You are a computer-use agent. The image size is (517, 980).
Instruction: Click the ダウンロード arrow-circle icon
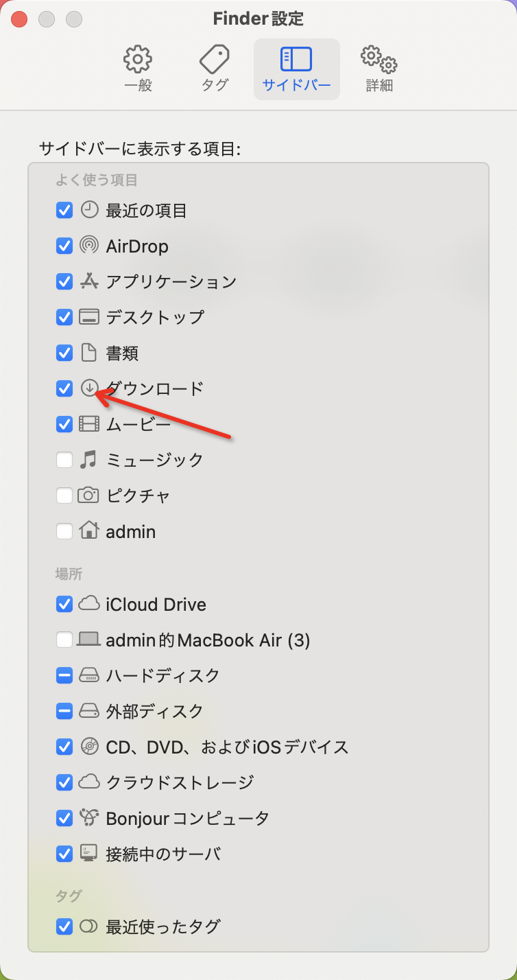pos(89,388)
